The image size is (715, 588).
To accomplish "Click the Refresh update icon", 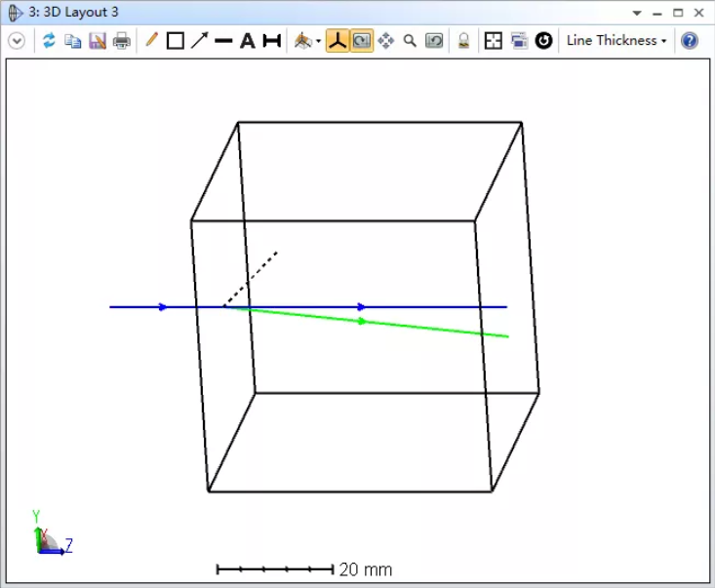I will point(49,41).
